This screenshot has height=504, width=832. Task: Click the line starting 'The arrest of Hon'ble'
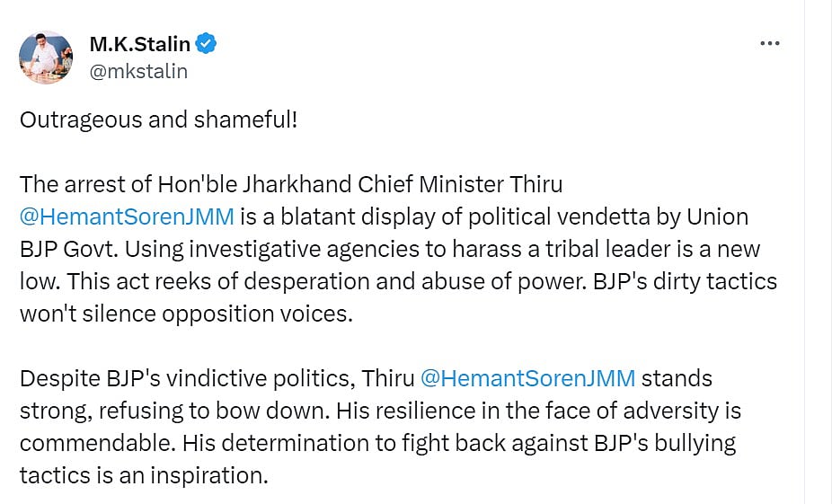coord(291,184)
